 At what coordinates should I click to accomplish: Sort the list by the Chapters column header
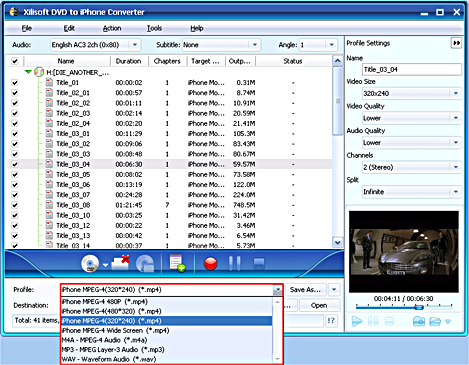coord(167,61)
